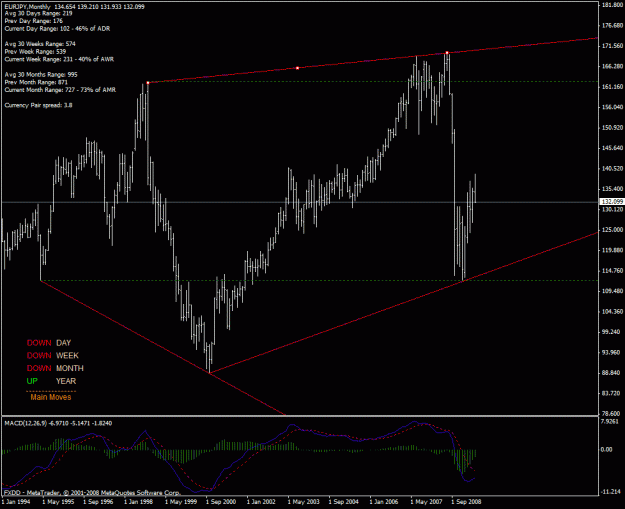Click price axis value 88.840
The image size is (625, 509).
click(611, 373)
